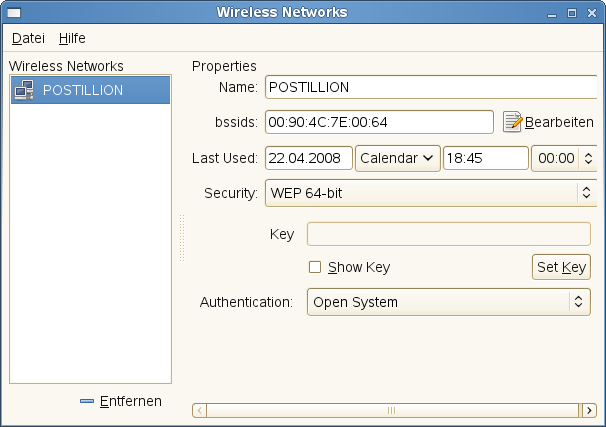Click the Bearbeiten pencil icon
The image size is (606, 427).
513,122
